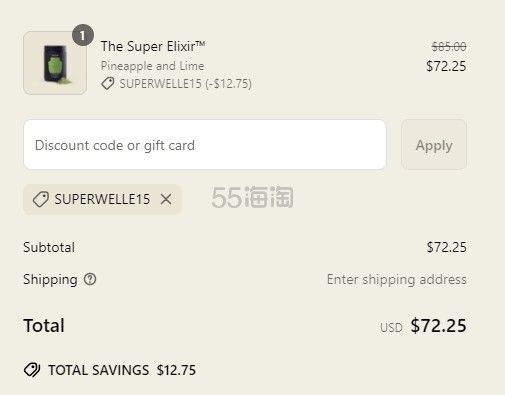This screenshot has height=395, width=505.
Task: Click the shipping help question mark icon
Action: pos(90,279)
